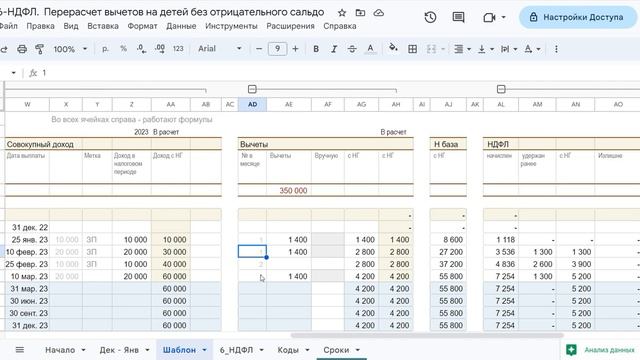
Task: Print the spreadsheet
Action: pyautogui.click(x=22, y=49)
